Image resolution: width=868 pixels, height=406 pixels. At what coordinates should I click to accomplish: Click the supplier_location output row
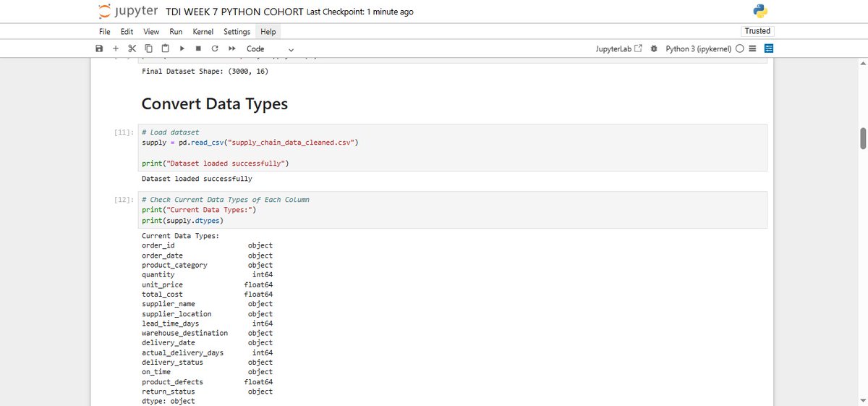click(207, 314)
